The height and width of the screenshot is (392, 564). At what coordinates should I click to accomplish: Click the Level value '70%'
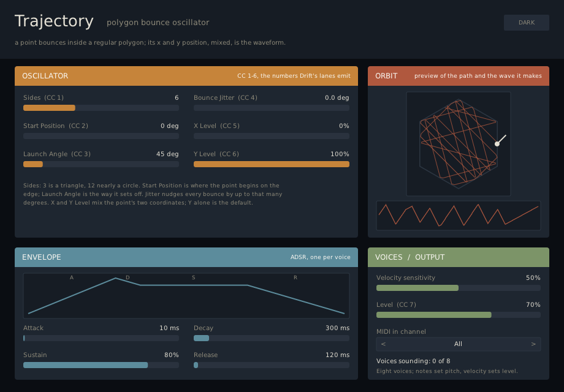(533, 304)
